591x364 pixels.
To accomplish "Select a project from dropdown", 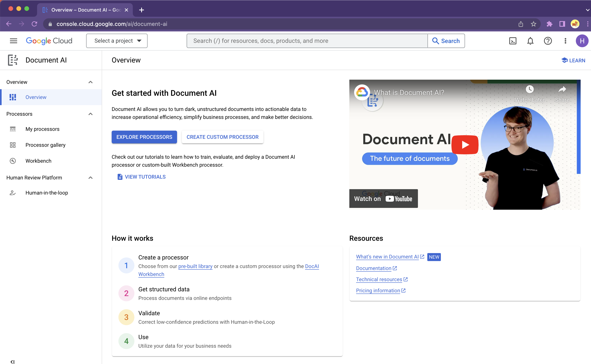I will point(117,41).
